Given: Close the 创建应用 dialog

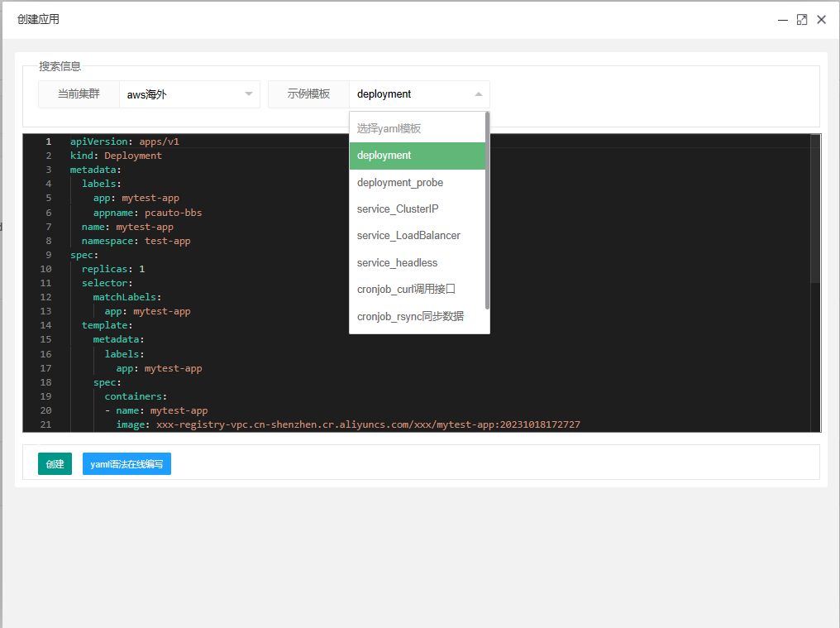Looking at the screenshot, I should [821, 20].
